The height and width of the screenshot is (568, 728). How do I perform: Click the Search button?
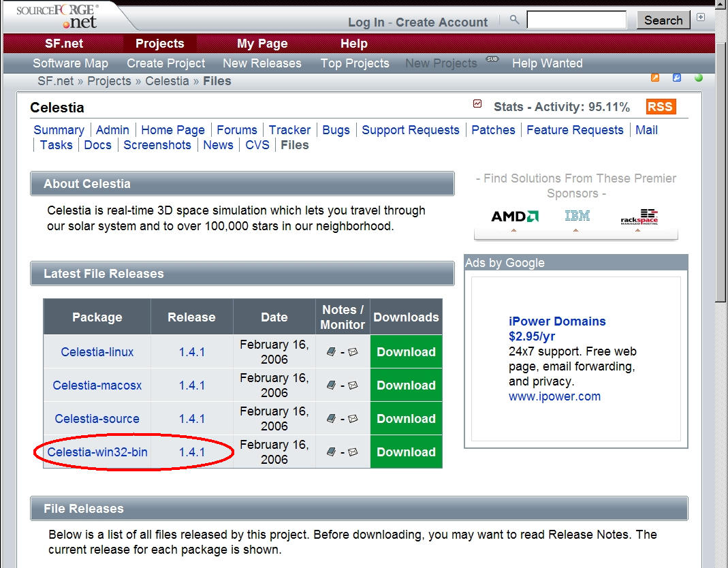point(663,20)
